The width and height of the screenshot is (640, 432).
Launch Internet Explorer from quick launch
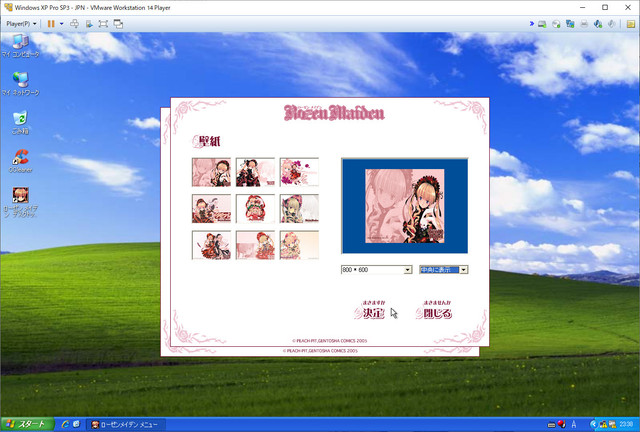(x=65, y=425)
